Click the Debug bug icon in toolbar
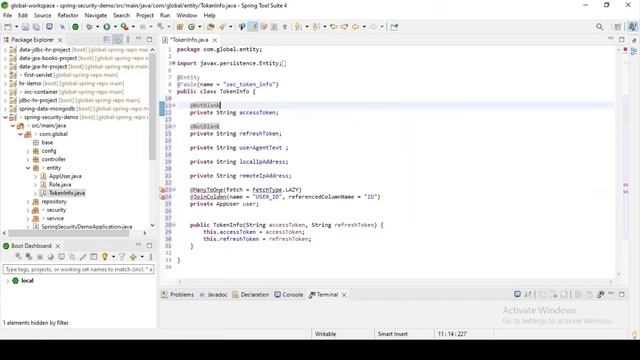Image resolution: width=640 pixels, height=360 pixels. tap(89, 27)
